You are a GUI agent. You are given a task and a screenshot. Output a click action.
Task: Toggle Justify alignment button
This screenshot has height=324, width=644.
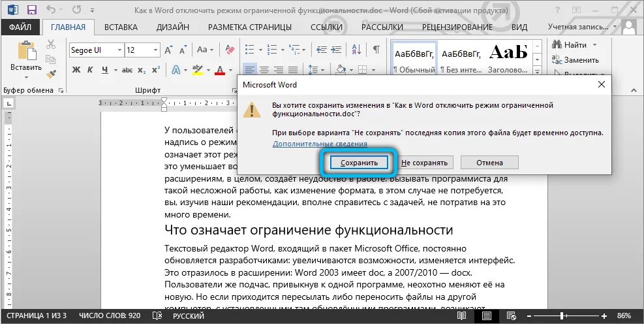pyautogui.click(x=293, y=70)
